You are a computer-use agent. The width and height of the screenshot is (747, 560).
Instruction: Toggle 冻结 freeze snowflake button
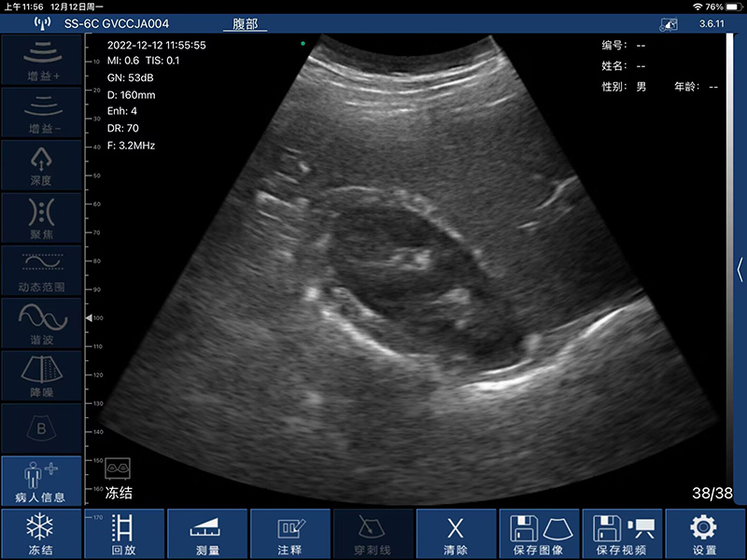tap(41, 535)
